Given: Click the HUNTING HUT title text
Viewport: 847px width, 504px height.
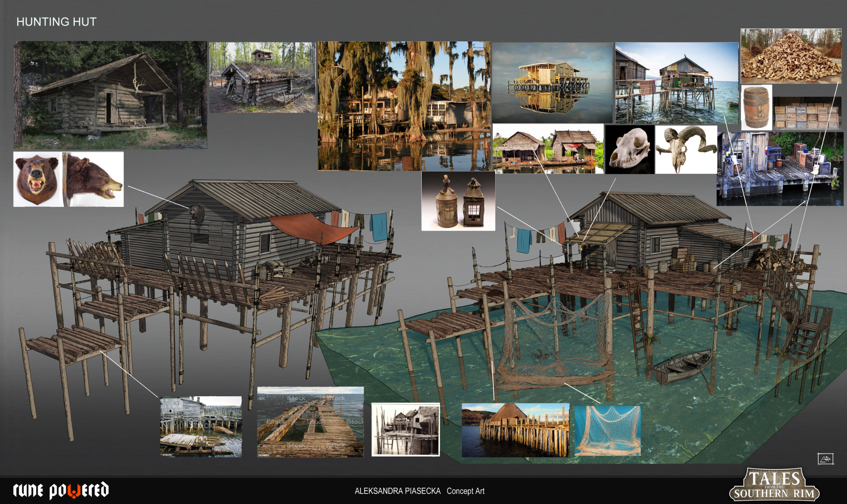Looking at the screenshot, I should click(x=56, y=22).
